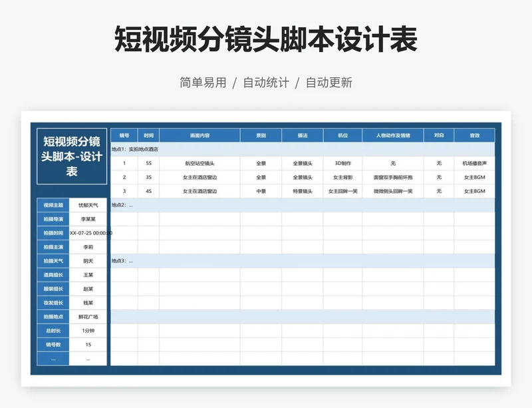Image resolution: width=532 pixels, height=408 pixels.
Task: Select the 鲜花广场 value cell
Action: point(88,316)
